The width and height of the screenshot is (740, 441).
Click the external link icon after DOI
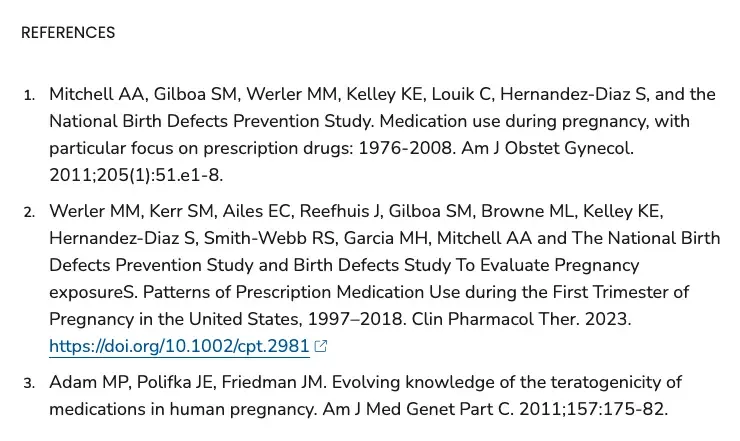pyautogui.click(x=320, y=346)
